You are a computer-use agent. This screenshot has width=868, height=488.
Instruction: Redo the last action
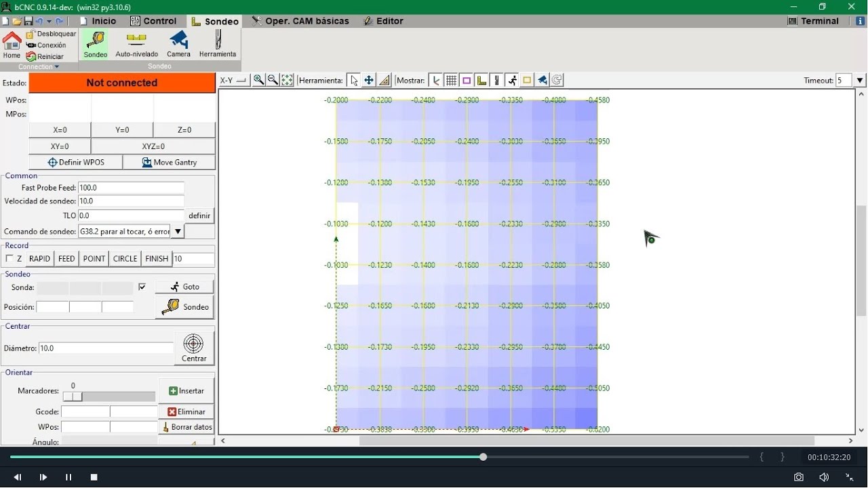[x=60, y=21]
